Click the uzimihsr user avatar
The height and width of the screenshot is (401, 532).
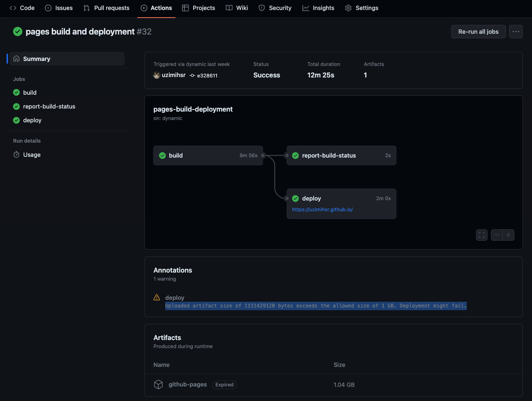[157, 75]
